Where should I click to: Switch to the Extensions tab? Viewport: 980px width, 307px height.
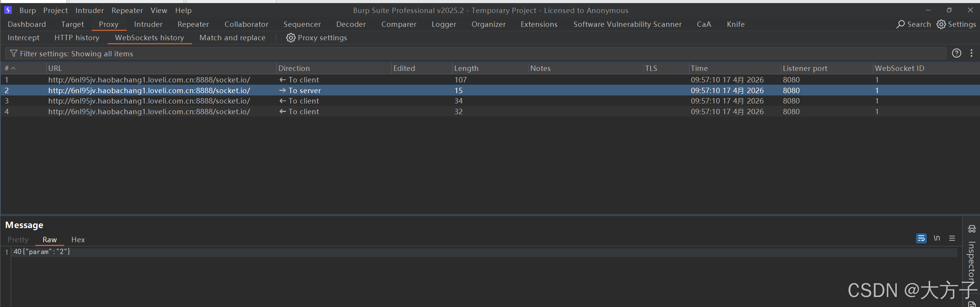coord(539,24)
